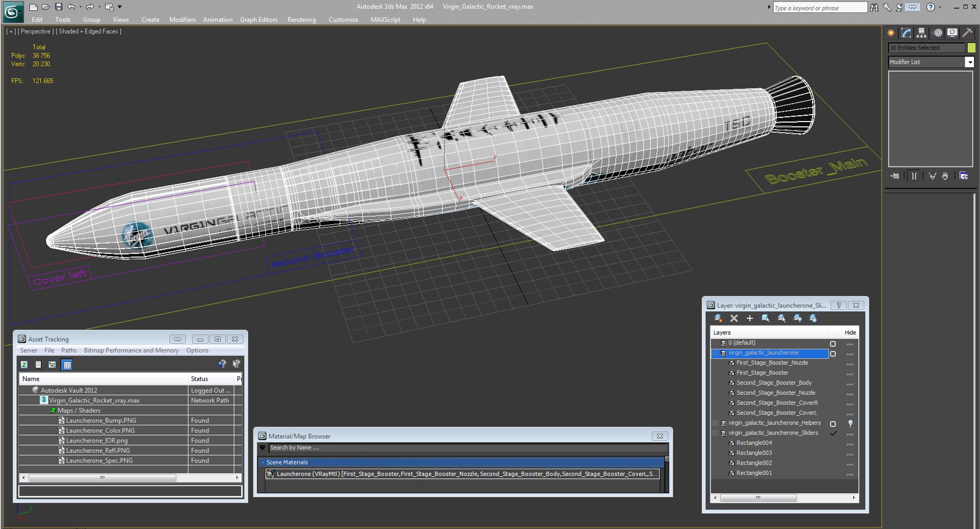
Task: Collapse Scene Materials group in Material Browser
Action: (x=263, y=462)
